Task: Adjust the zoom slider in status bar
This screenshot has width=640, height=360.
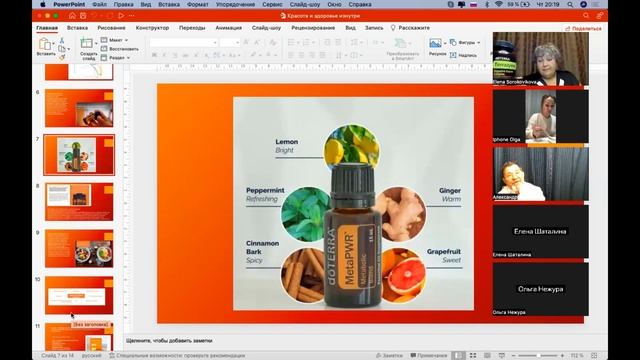Action: [x=538, y=356]
